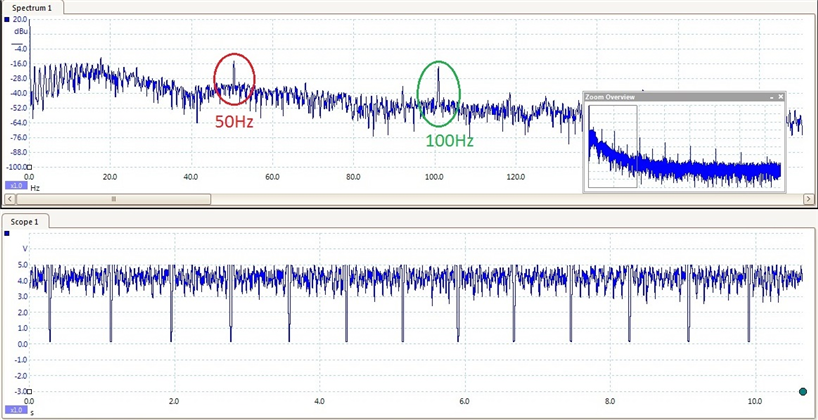
Task: Click the blue channel marker in Spectrum view
Action: [x=6, y=19]
